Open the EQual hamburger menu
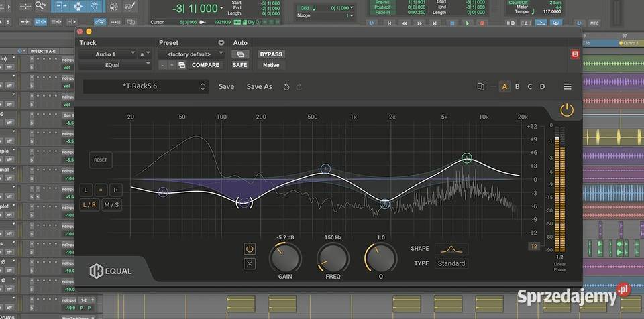The width and height of the screenshot is (644, 319). coord(568,86)
